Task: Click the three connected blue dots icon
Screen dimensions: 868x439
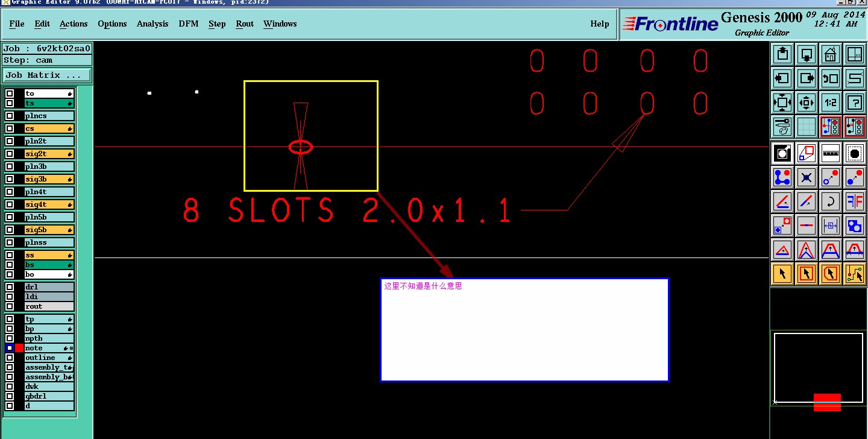Action: coord(782,177)
